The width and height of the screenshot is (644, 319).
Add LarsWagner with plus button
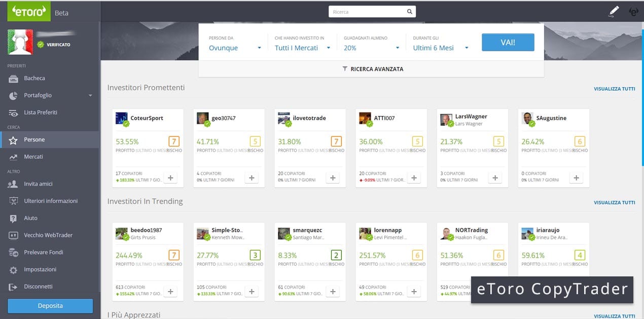(x=495, y=178)
